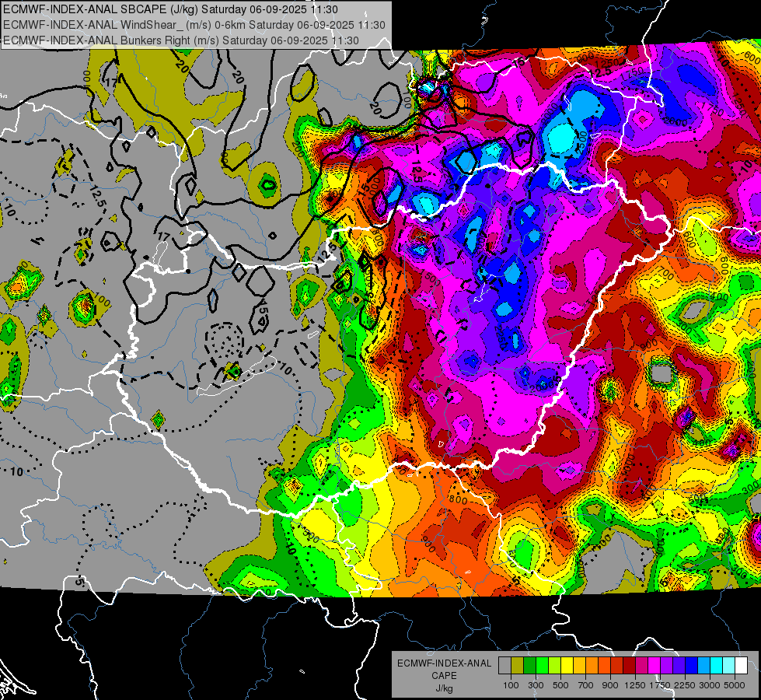Select the dark green legend swatch
This screenshot has height=700, width=761.
(529, 666)
